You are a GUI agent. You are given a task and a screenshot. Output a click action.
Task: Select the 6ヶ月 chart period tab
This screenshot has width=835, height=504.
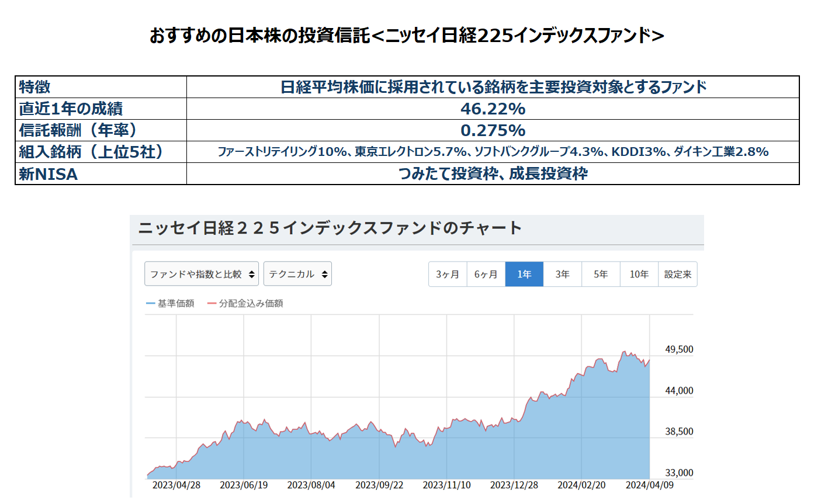[486, 274]
